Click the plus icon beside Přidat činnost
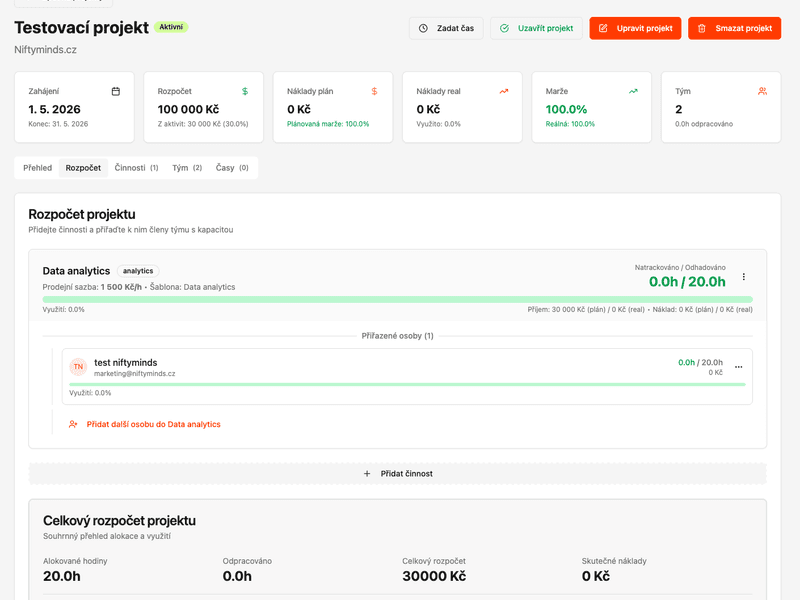The height and width of the screenshot is (600, 800). [367, 473]
